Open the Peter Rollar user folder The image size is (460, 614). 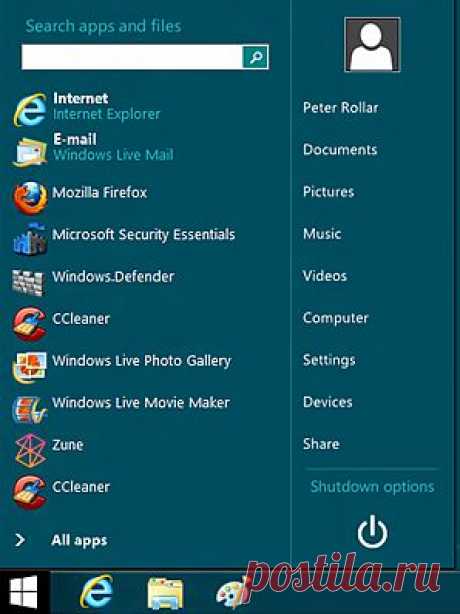(341, 107)
